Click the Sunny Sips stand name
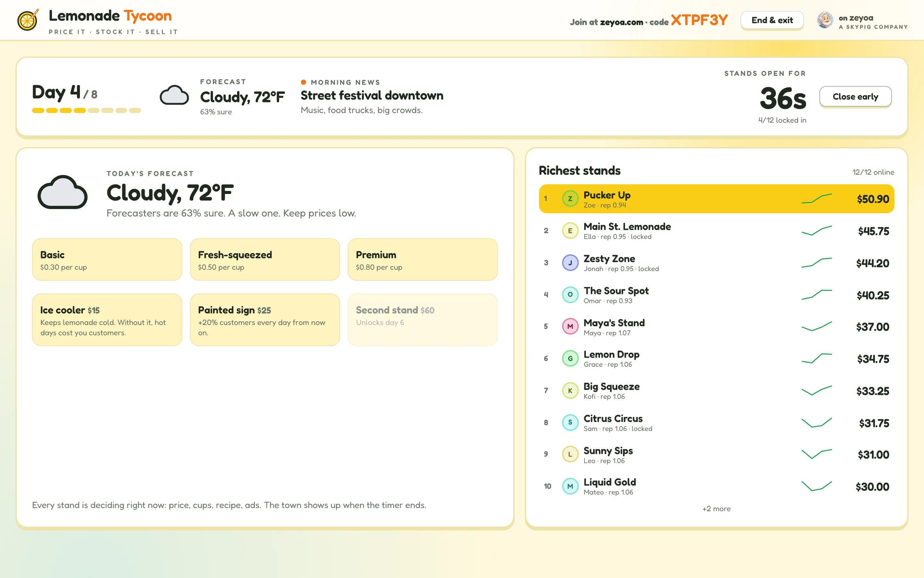 click(x=608, y=451)
